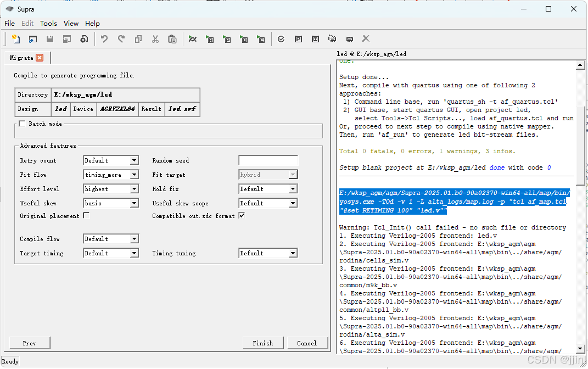The width and height of the screenshot is (588, 369).
Task: Click the chip icon with letter P
Action: [x=298, y=38]
